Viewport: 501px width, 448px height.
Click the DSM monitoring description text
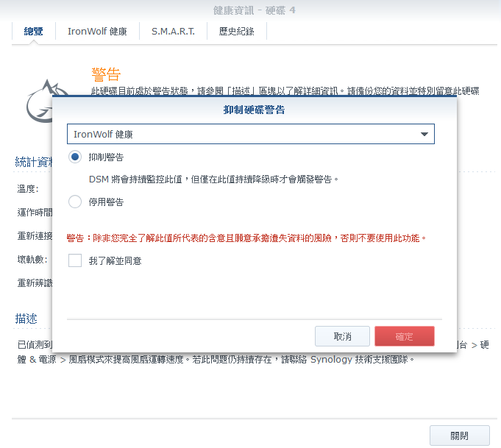(213, 179)
